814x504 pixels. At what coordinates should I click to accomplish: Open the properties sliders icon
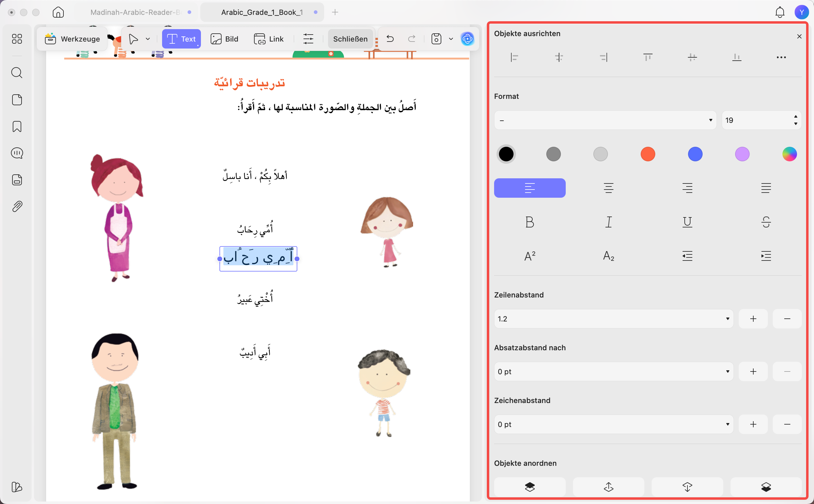pos(308,39)
